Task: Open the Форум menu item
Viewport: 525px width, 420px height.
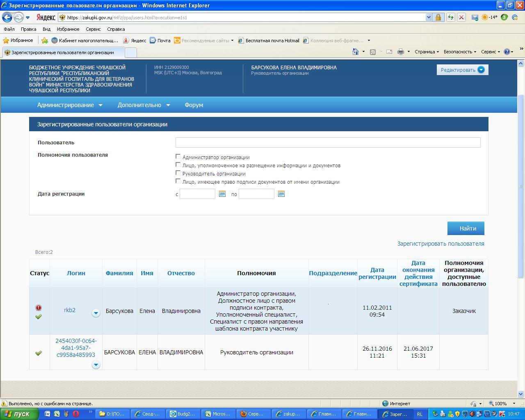Action: [x=194, y=105]
